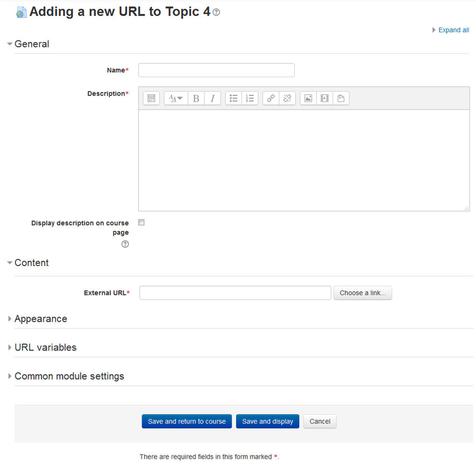Open the Manage files tool
The image size is (476, 475).
[341, 98]
